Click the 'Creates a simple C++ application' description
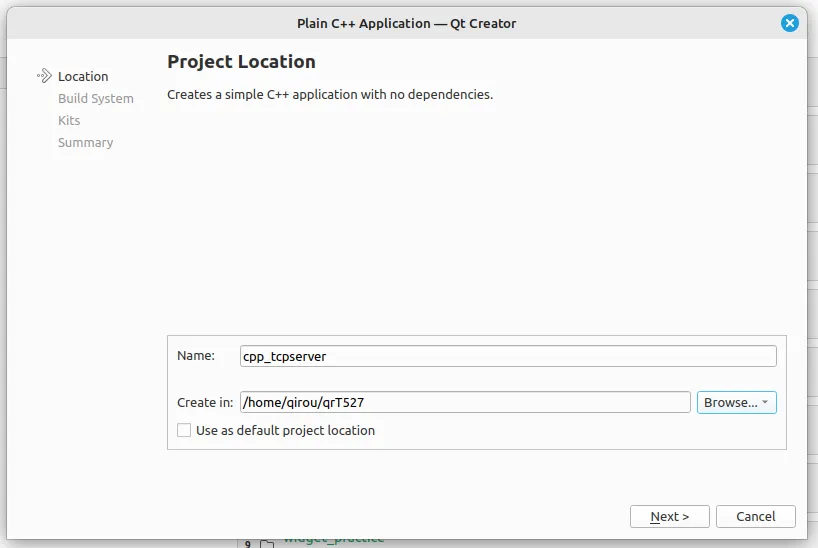This screenshot has height=548, width=818. [330, 94]
